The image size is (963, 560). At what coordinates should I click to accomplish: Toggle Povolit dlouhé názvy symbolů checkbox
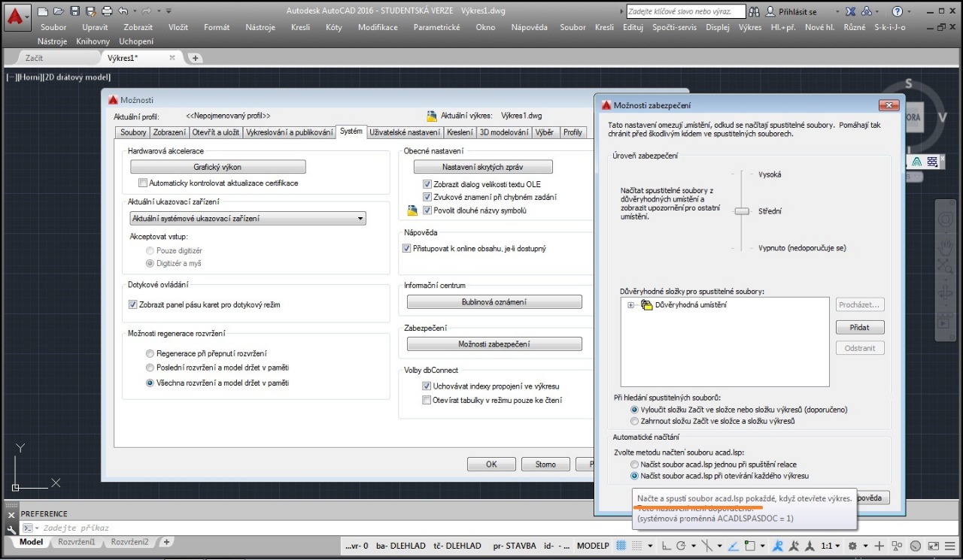[427, 210]
